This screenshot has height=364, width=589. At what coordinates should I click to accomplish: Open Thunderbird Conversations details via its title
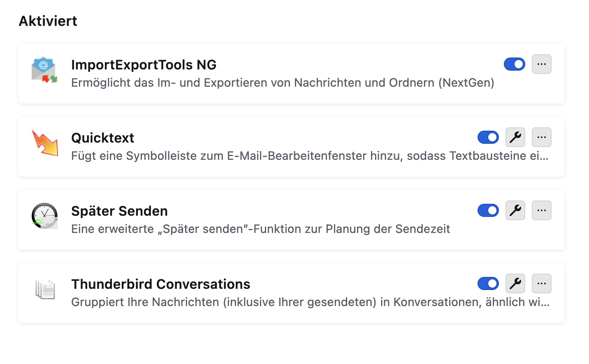pyautogui.click(x=160, y=284)
